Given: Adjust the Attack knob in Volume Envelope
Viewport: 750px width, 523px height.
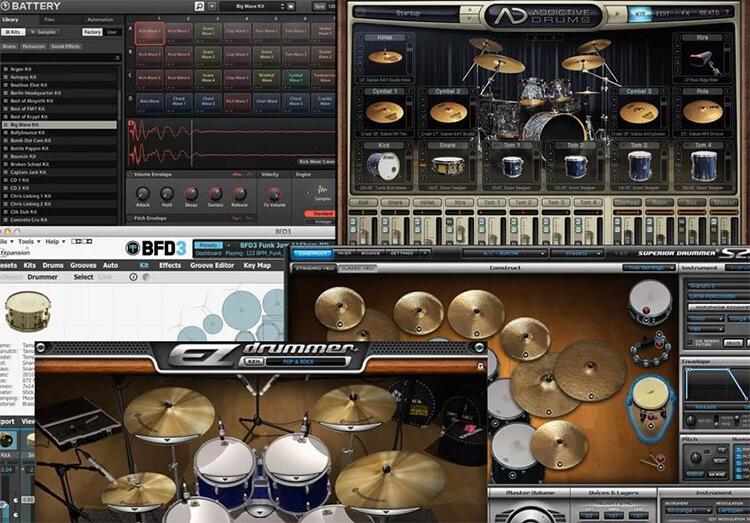Looking at the screenshot, I should (x=143, y=193).
